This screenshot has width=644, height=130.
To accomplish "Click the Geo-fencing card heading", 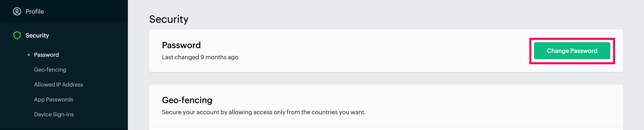I will pos(187,100).
